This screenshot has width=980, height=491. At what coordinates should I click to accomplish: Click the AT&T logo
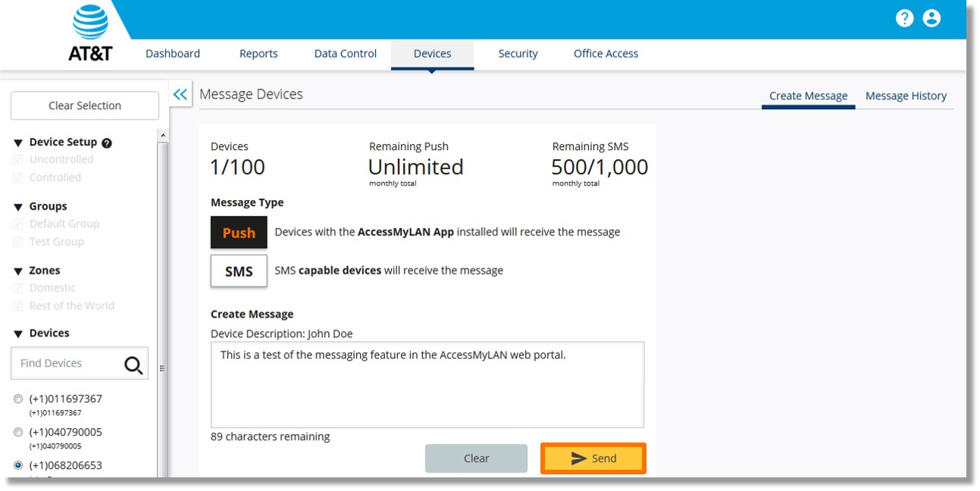90,32
